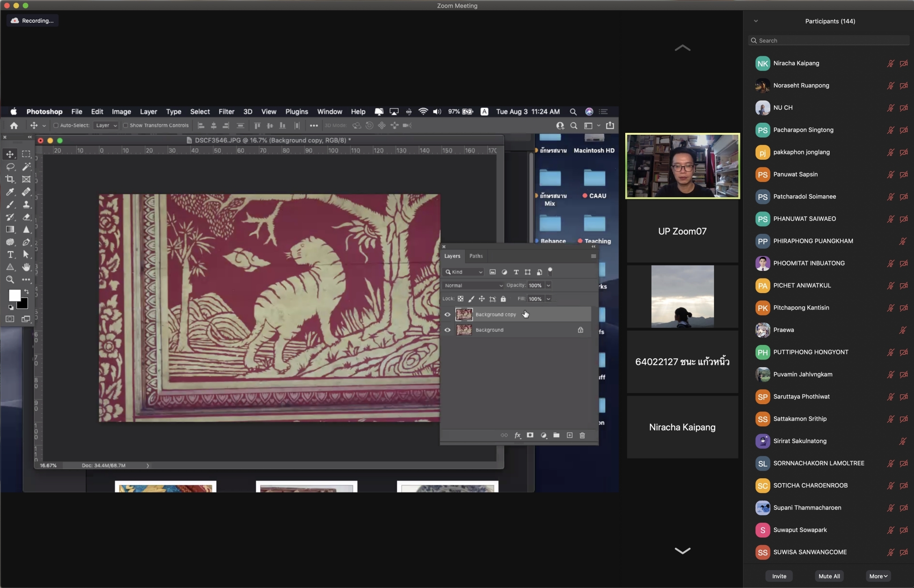The width and height of the screenshot is (914, 588).
Task: Select the Zoom magnifier tool
Action: tap(10, 280)
